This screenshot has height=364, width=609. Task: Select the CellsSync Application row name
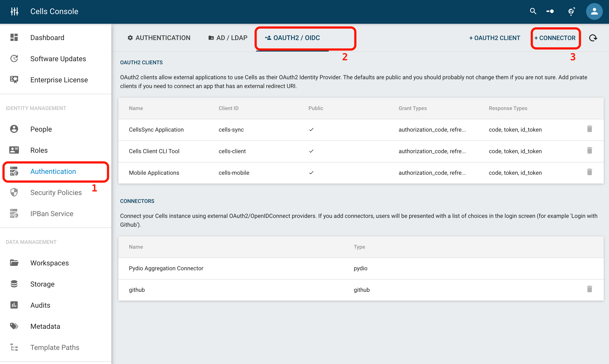pos(156,129)
